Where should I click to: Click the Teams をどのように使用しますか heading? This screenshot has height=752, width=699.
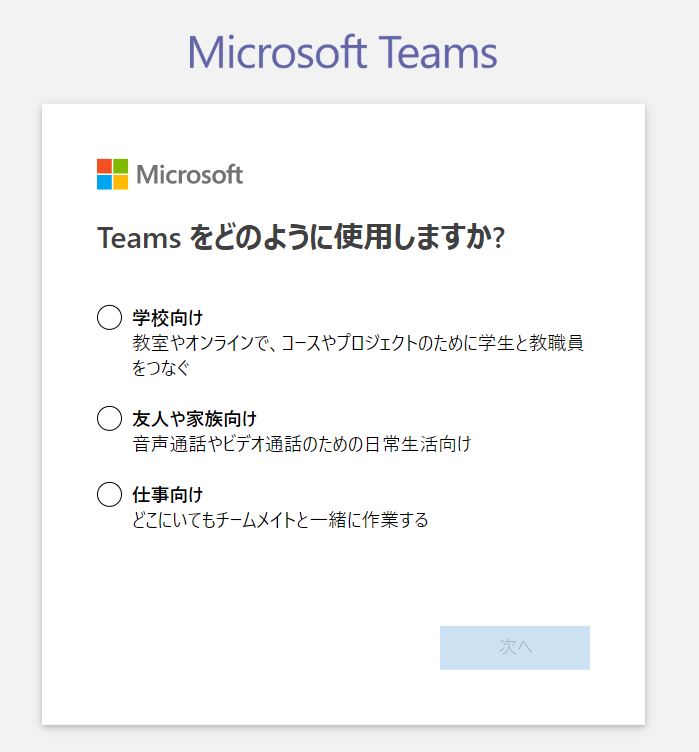tap(301, 237)
